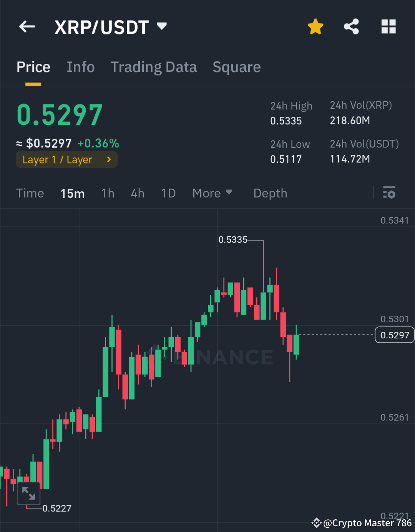
Task: Open the grid apps menu
Action: pyautogui.click(x=388, y=27)
